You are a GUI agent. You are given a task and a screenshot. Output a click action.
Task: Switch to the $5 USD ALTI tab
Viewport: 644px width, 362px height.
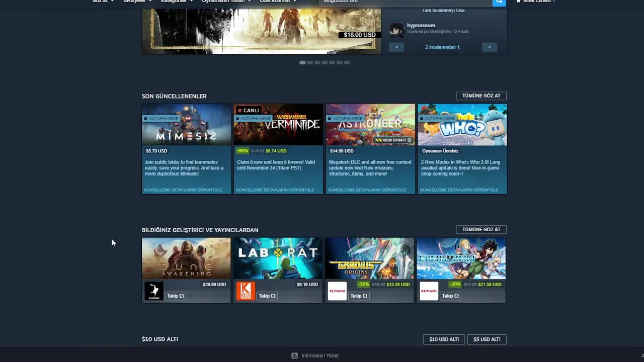487,339
